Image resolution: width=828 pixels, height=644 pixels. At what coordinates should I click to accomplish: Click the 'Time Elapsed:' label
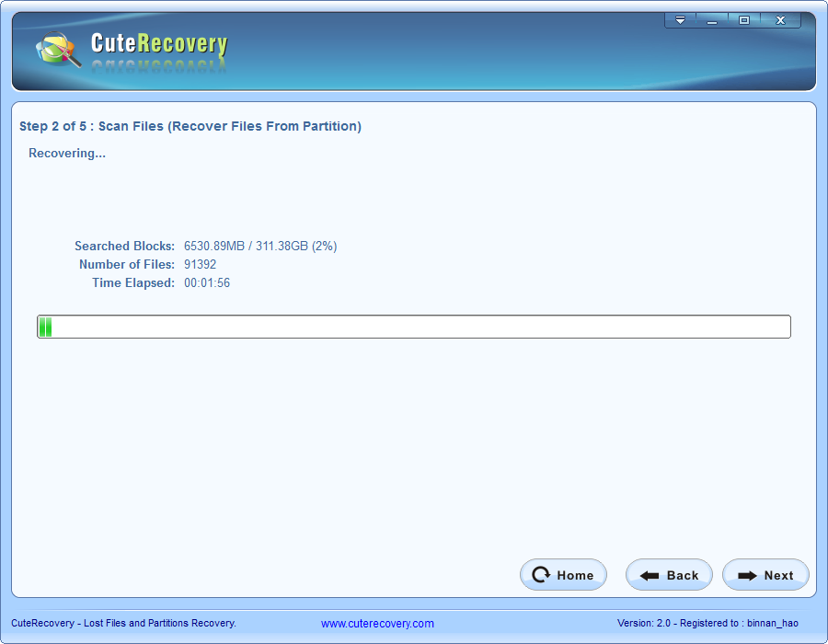pyautogui.click(x=133, y=283)
